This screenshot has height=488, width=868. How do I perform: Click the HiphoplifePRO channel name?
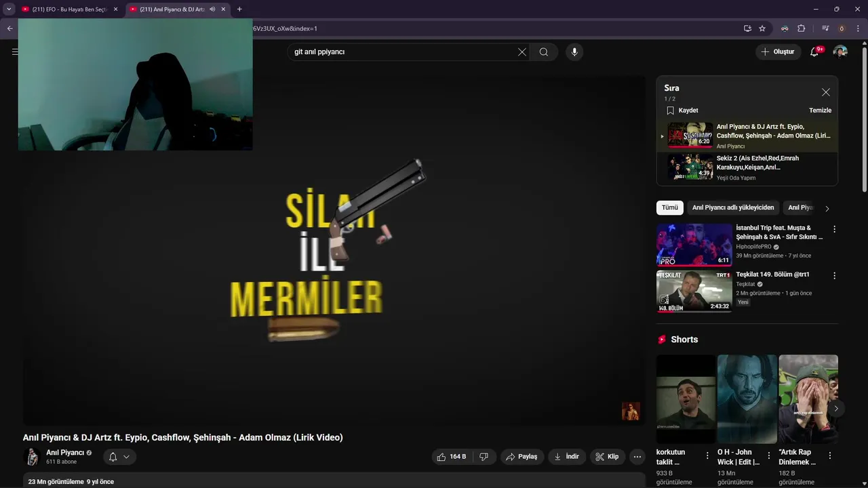[753, 247]
